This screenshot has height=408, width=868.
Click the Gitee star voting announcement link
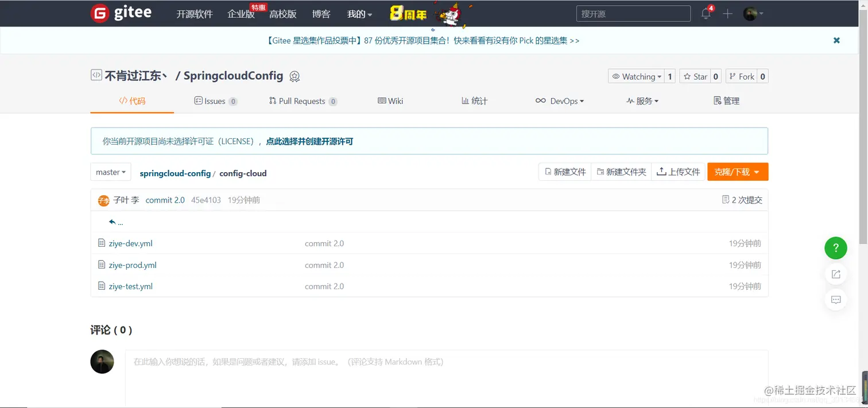point(423,41)
